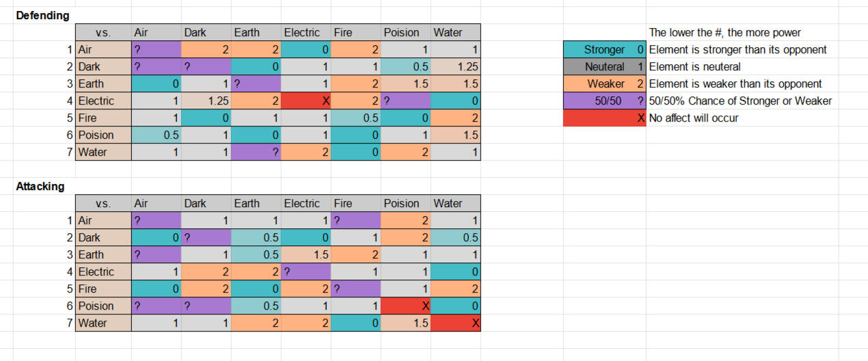Select the Defending title cell

point(42,16)
